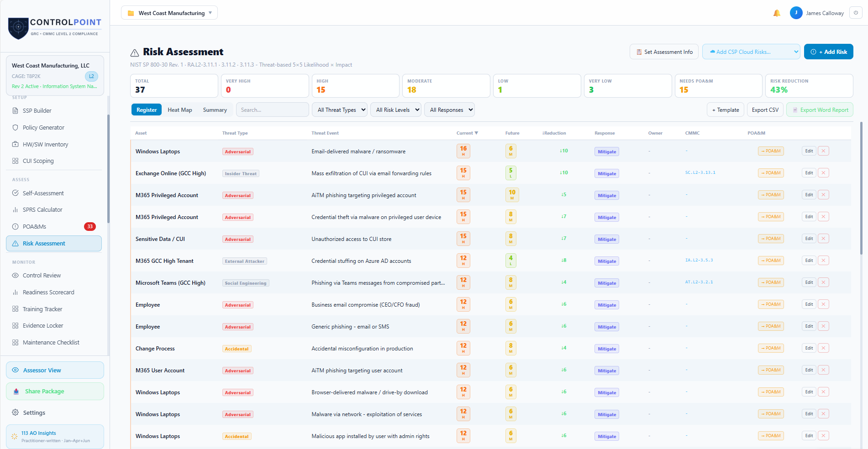Click the power/logout toggle in the top right

pos(856,12)
